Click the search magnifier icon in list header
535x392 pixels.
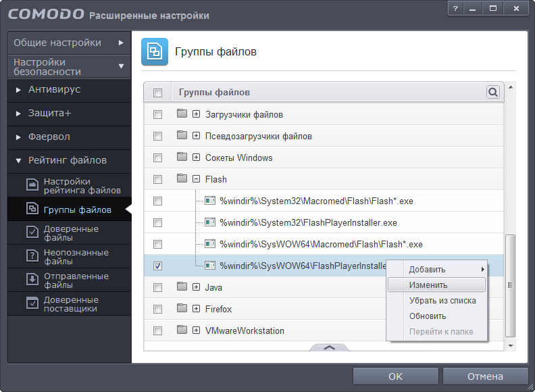point(493,92)
